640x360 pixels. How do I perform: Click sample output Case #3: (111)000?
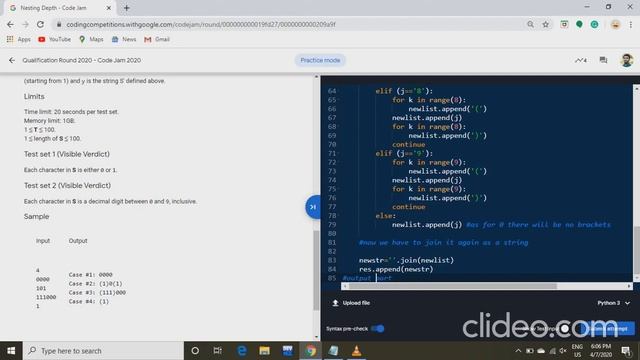coord(97,293)
